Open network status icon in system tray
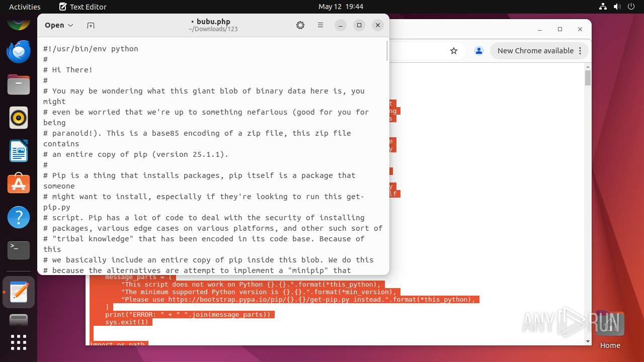The image size is (644, 362). 603,7
